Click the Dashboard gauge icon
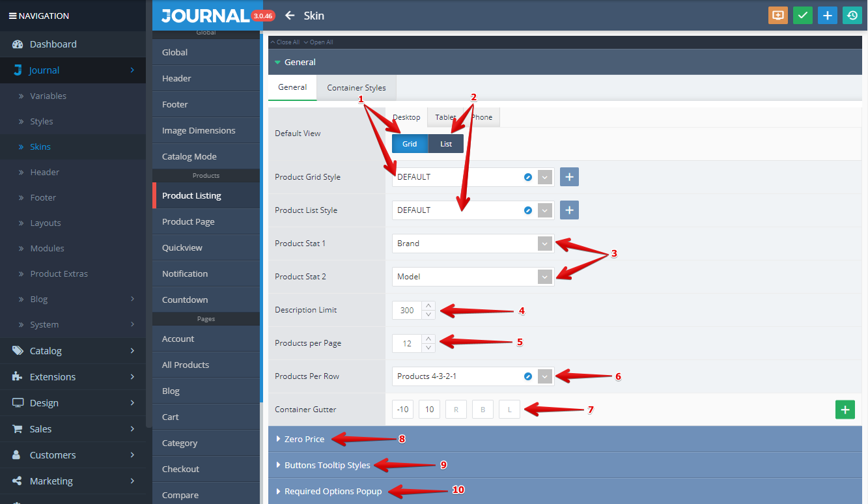The width and height of the screenshot is (868, 504). coord(18,44)
